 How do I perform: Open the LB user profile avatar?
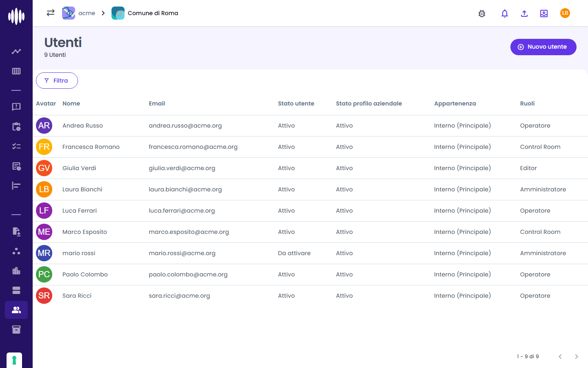[565, 13]
